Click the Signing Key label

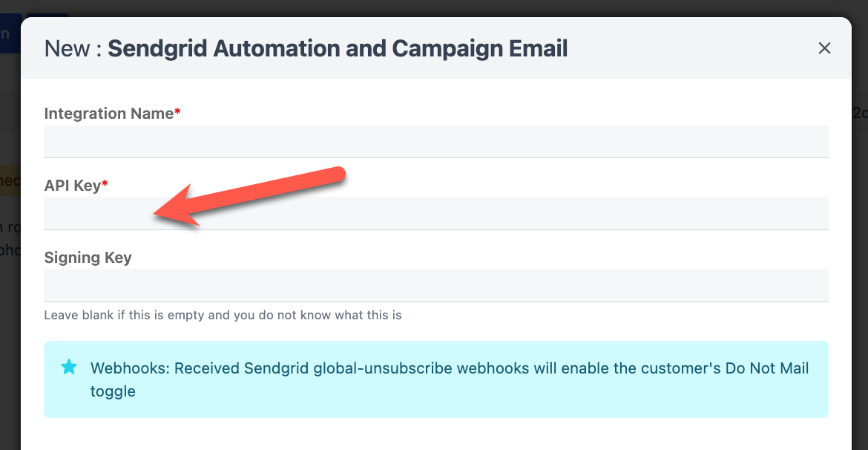88,258
